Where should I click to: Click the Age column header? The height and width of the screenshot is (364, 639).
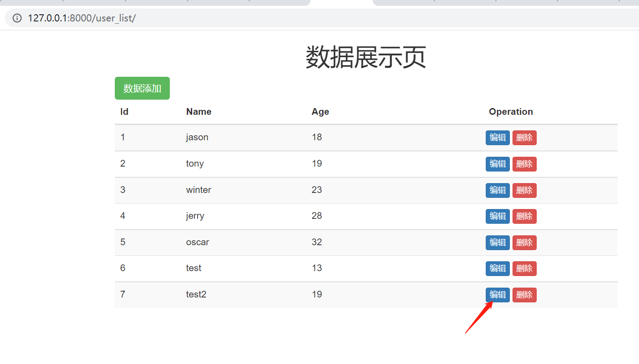[x=320, y=112]
